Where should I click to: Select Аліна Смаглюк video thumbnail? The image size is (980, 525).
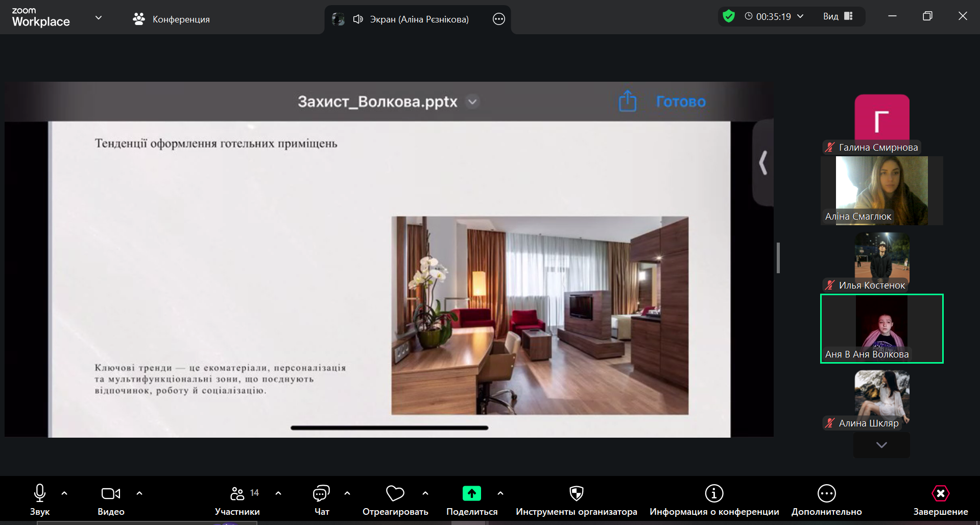(881, 190)
